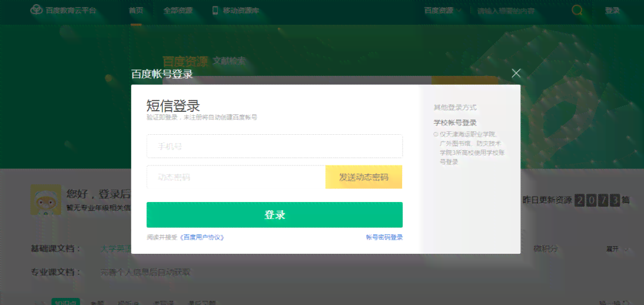Expand the 百度资源 search dropdown

click(x=443, y=11)
